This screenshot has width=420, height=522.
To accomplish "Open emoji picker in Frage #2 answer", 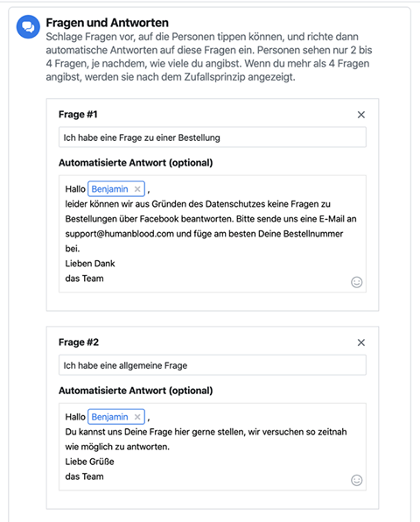I will click(356, 480).
